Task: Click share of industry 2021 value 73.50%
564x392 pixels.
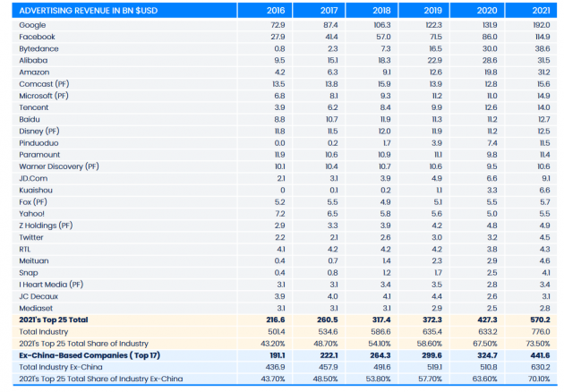Action: pos(538,344)
